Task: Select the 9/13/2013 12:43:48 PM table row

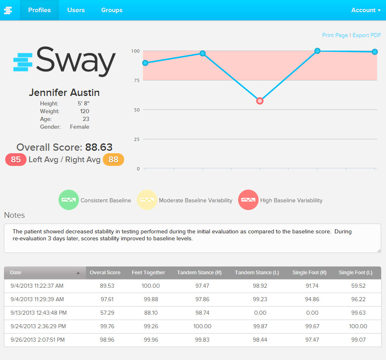Action: 192,313
